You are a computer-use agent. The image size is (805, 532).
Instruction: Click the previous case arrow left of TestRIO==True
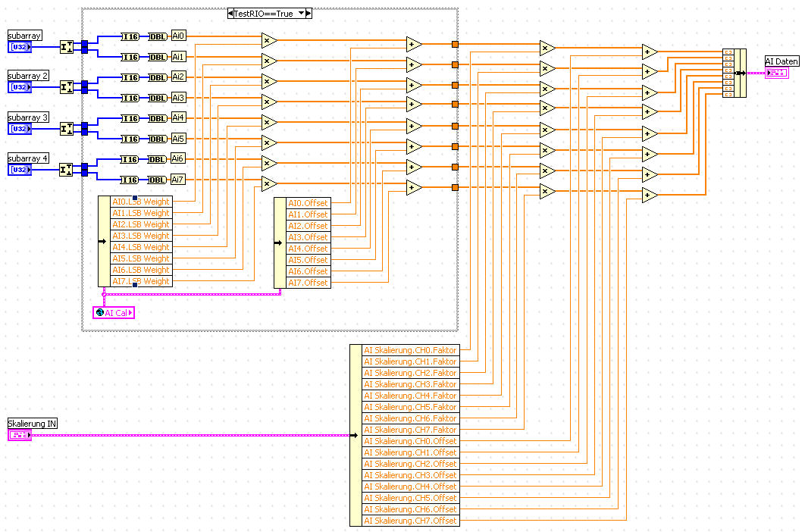[230, 14]
